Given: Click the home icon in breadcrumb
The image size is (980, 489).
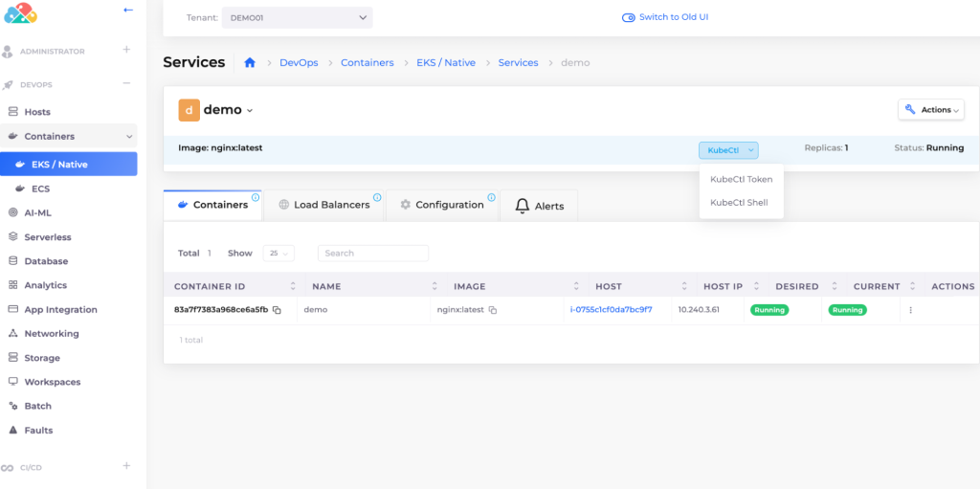Looking at the screenshot, I should 250,63.
